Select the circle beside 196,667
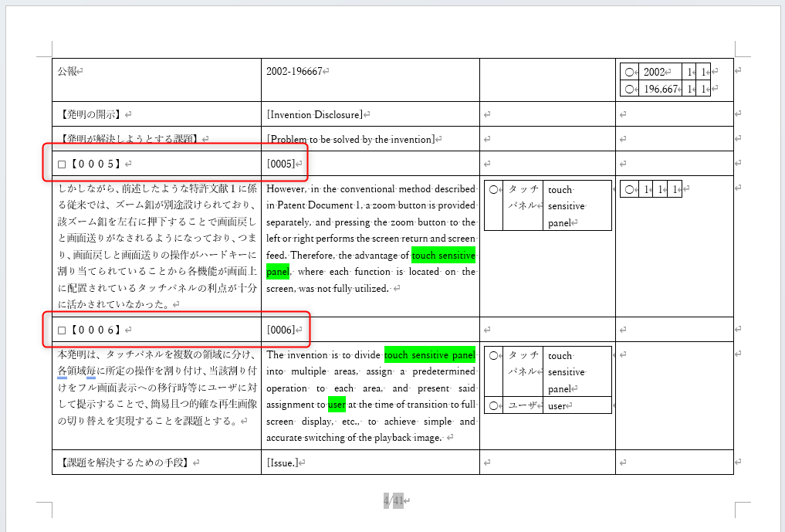 (630, 89)
